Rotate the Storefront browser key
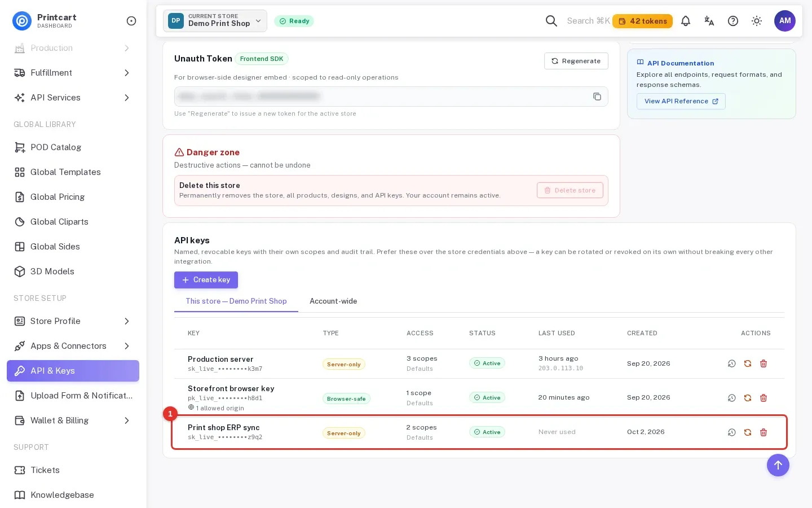Image resolution: width=812 pixels, height=508 pixels. point(748,398)
